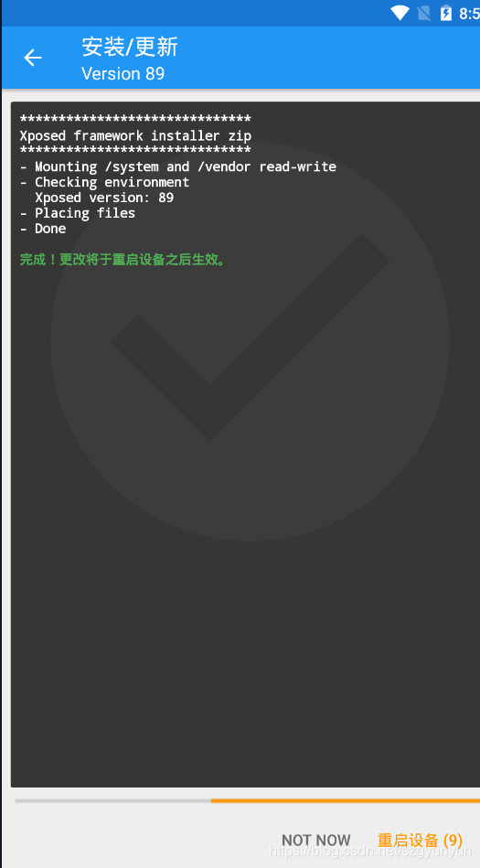Click the Version 89 subtitle
The width and height of the screenshot is (480, 868).
tap(123, 73)
